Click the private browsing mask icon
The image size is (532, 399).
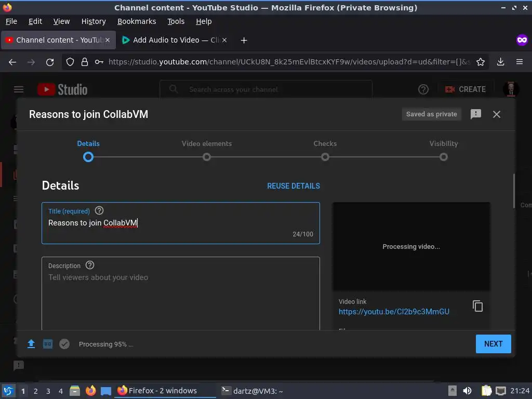(522, 40)
